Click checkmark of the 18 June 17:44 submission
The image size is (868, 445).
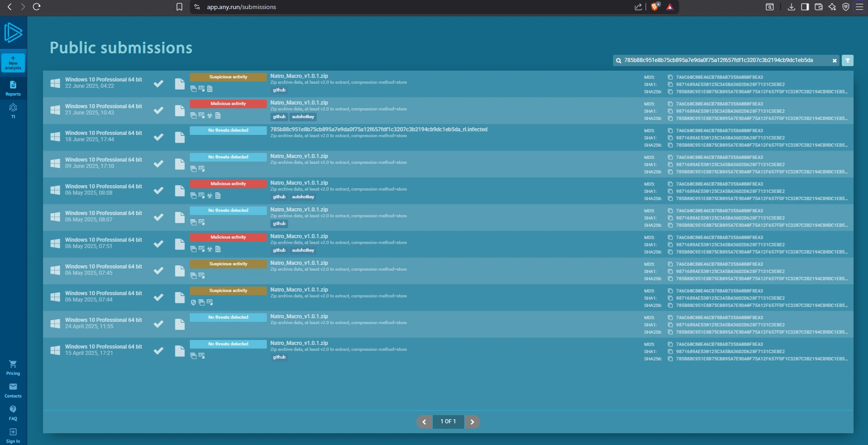[x=159, y=137]
